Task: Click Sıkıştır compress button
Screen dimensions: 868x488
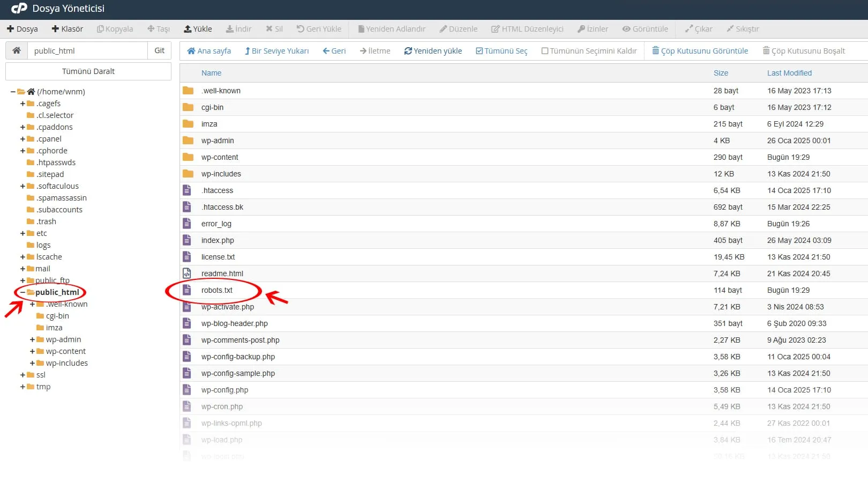Action: (x=743, y=29)
